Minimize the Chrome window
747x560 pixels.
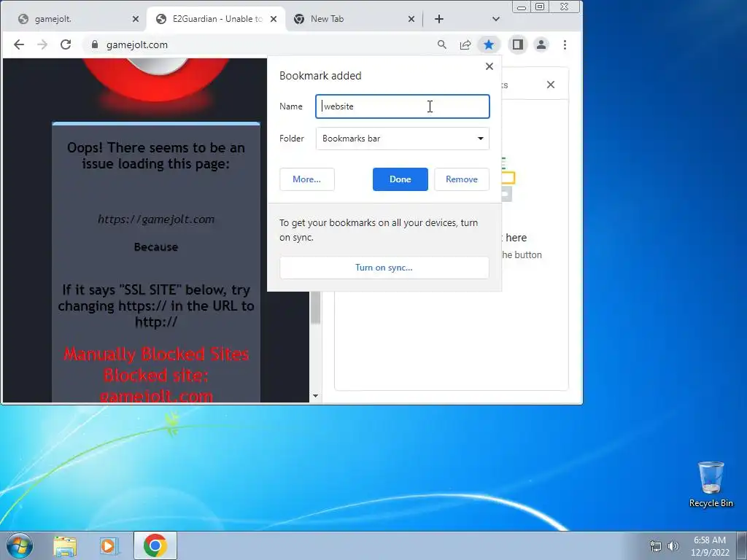point(522,7)
